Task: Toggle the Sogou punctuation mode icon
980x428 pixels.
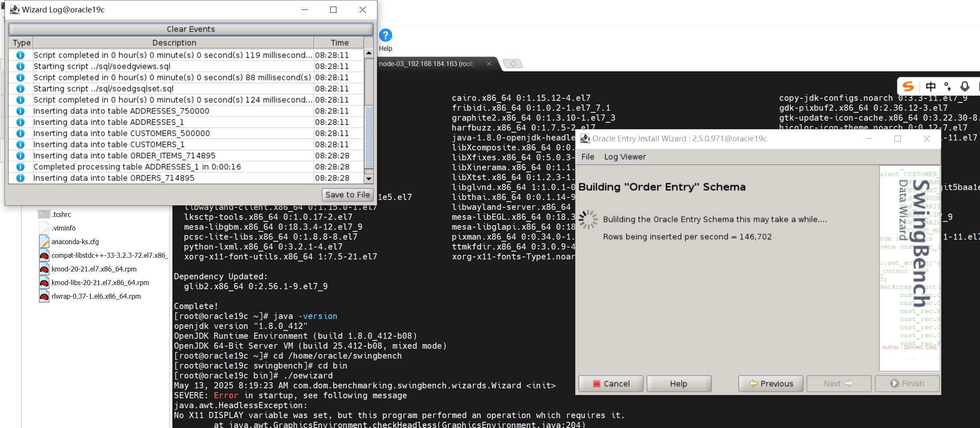Action: 947,86
